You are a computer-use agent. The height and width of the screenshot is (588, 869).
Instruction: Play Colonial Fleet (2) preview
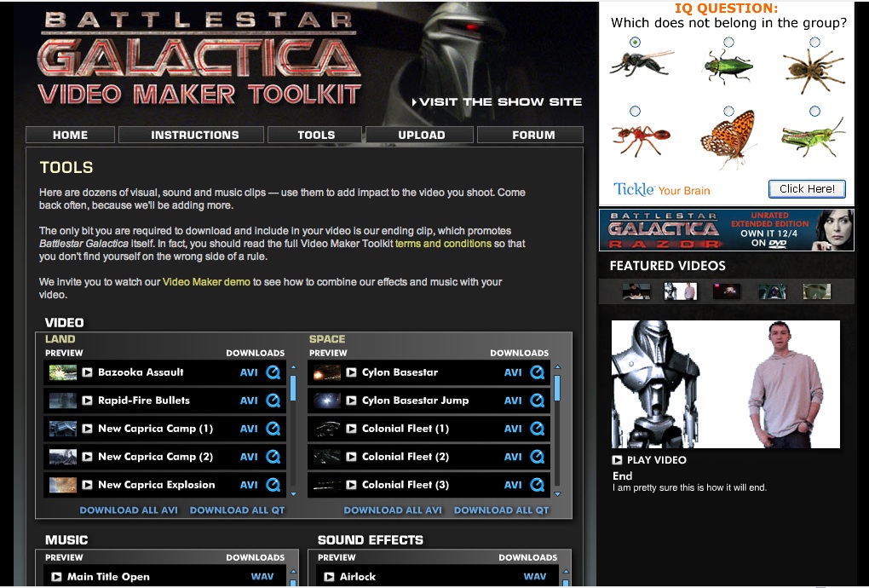click(351, 457)
